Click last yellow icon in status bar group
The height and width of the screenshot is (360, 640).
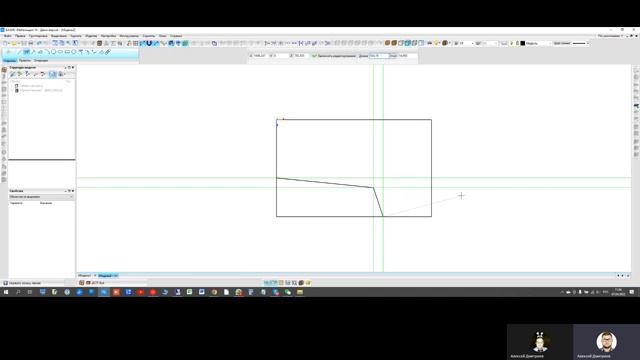tap(308, 282)
